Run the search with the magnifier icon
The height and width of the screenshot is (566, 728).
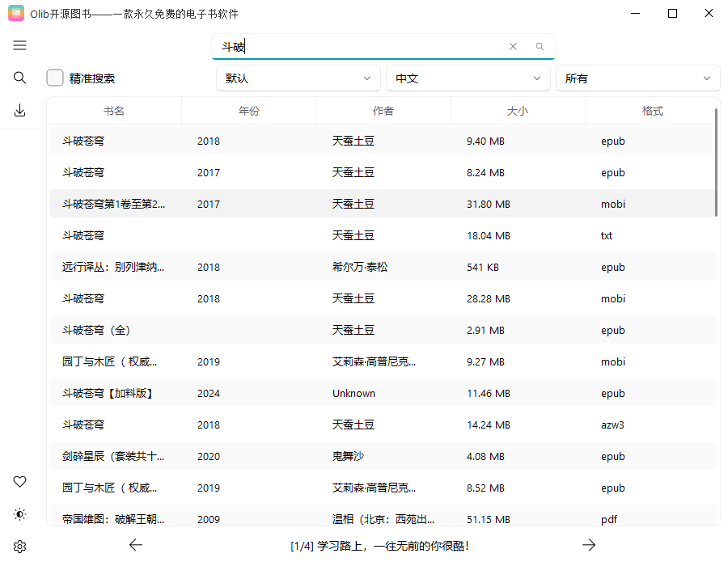[x=539, y=46]
